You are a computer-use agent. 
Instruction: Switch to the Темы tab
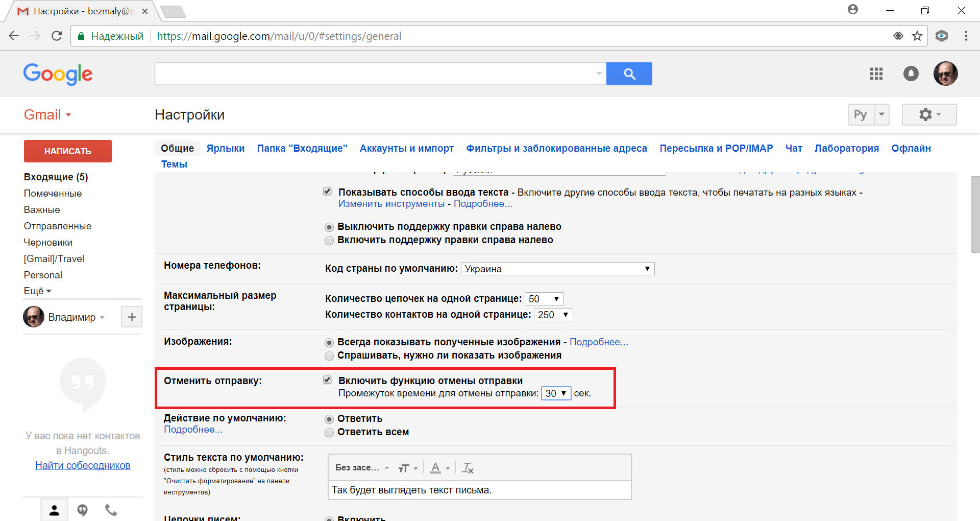click(174, 164)
